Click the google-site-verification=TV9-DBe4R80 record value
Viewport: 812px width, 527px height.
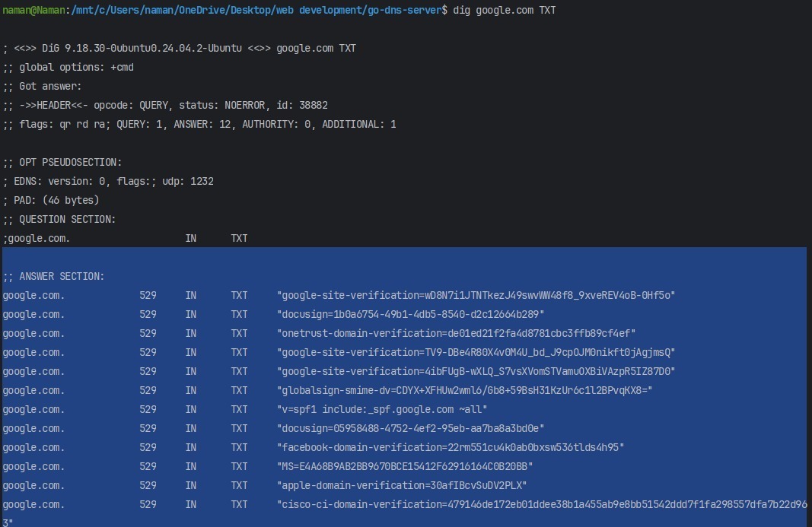(476, 353)
